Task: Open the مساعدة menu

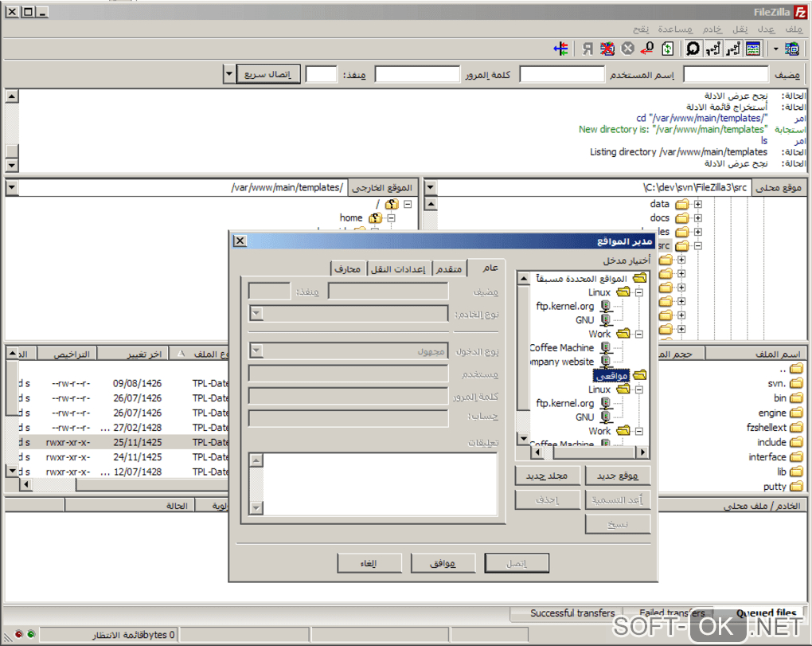Action: pos(675,29)
